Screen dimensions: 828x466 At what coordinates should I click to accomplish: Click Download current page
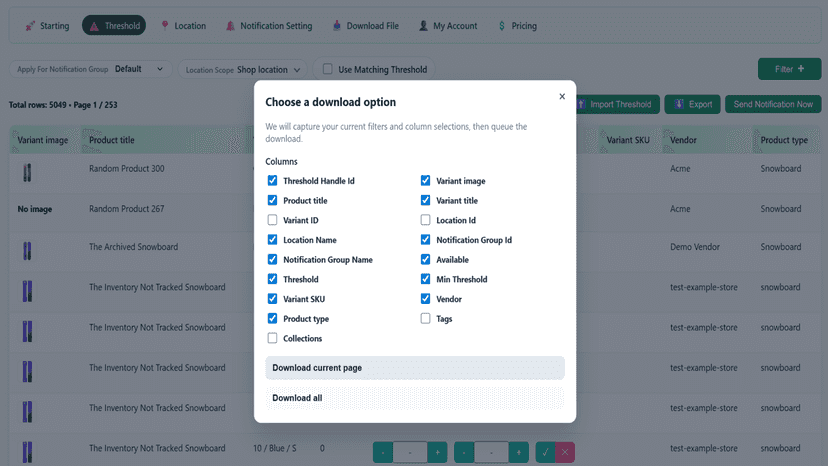click(x=415, y=368)
